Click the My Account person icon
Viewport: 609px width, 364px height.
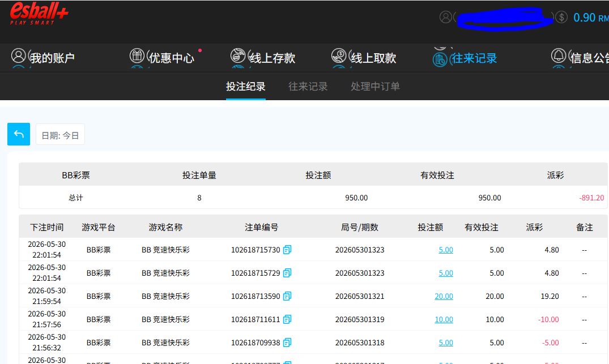[18, 56]
